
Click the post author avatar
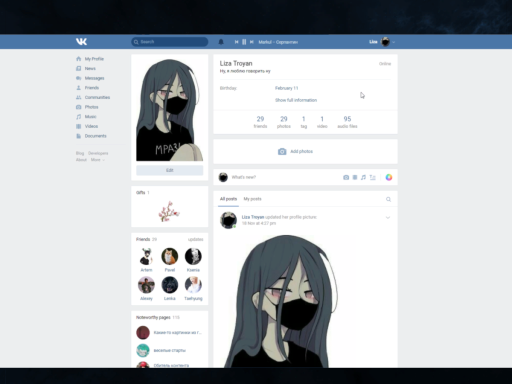[x=228, y=220]
